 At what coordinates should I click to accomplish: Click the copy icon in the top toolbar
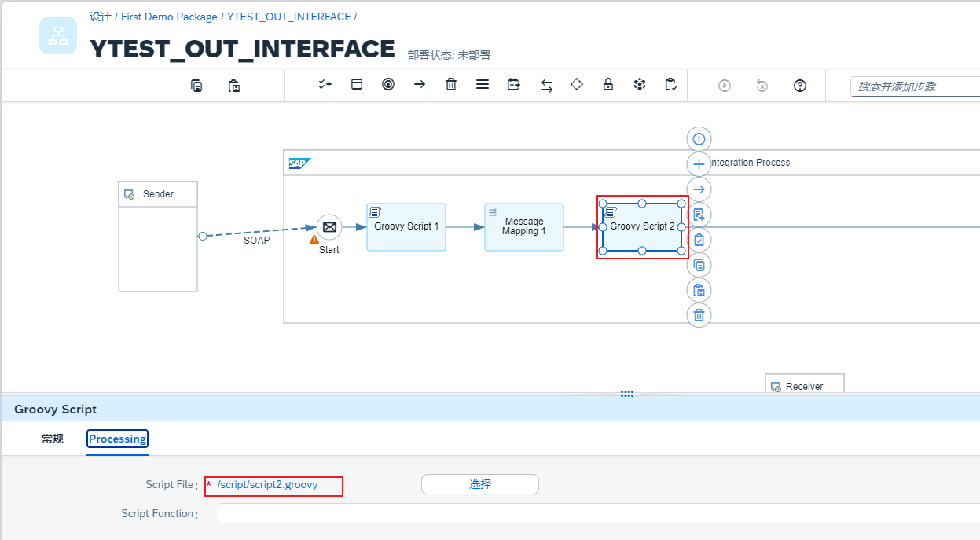196,86
